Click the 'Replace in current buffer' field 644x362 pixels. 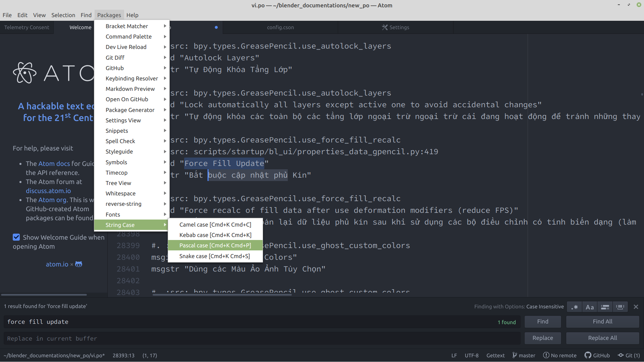262,339
